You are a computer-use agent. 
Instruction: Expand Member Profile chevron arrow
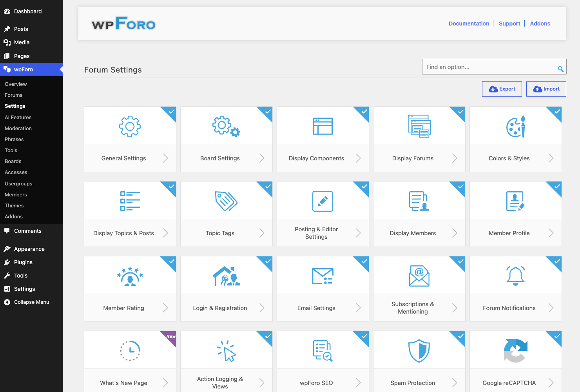point(551,233)
